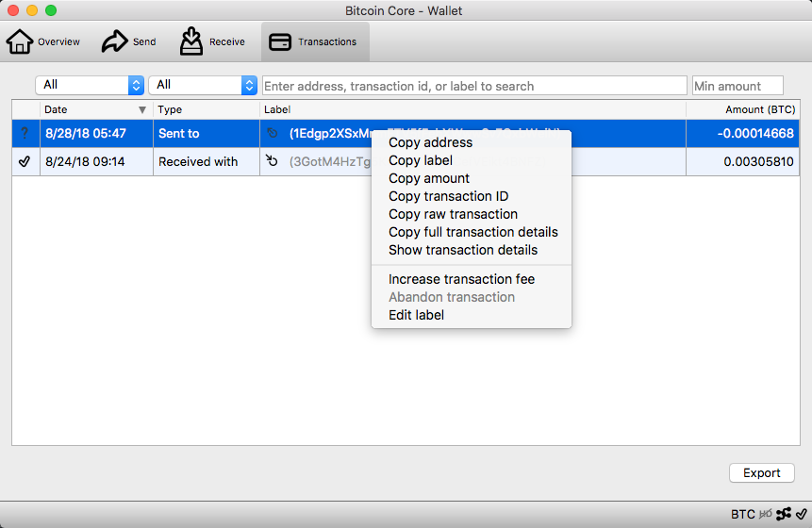Choose Copy label from context menu
Viewport: 812px width, 528px height.
(421, 160)
